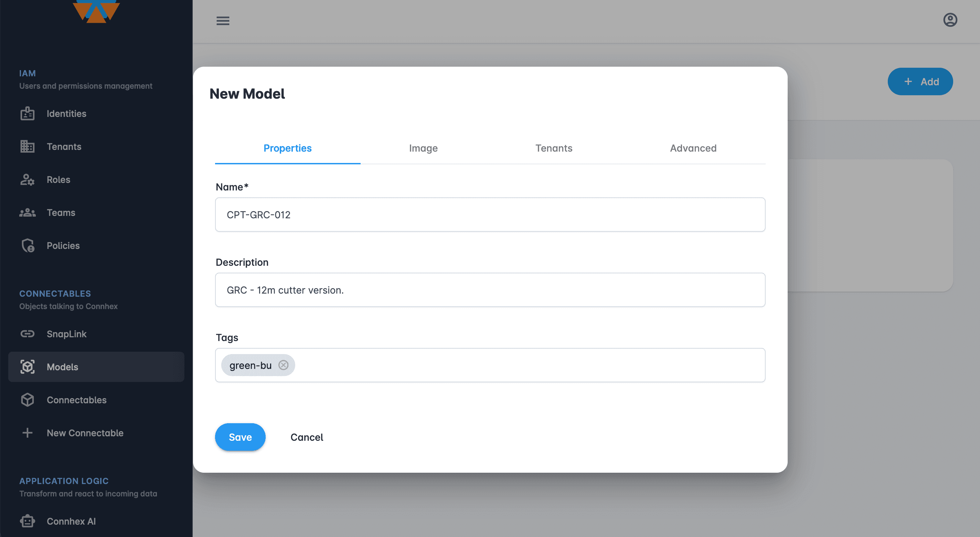Click 'Users and permissions management' text
This screenshot has width=980, height=537.
point(86,86)
